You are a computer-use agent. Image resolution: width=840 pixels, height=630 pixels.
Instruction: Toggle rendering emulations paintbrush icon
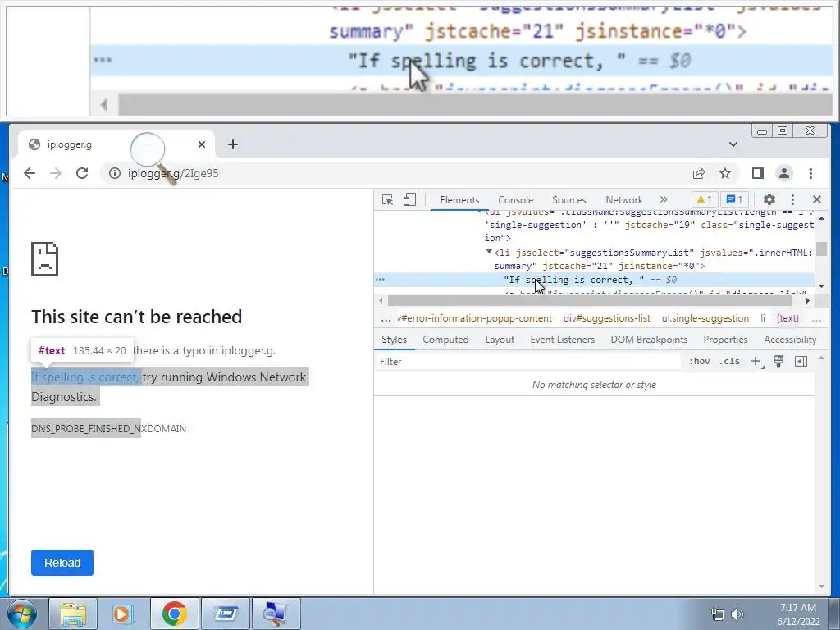[x=778, y=362]
